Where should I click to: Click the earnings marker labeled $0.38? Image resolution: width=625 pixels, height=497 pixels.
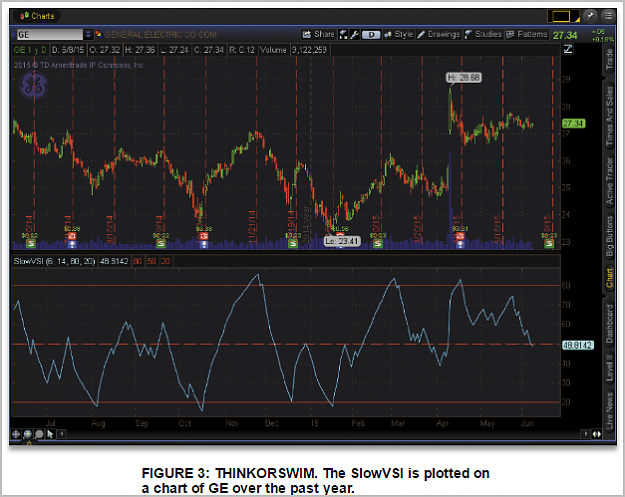pos(204,236)
